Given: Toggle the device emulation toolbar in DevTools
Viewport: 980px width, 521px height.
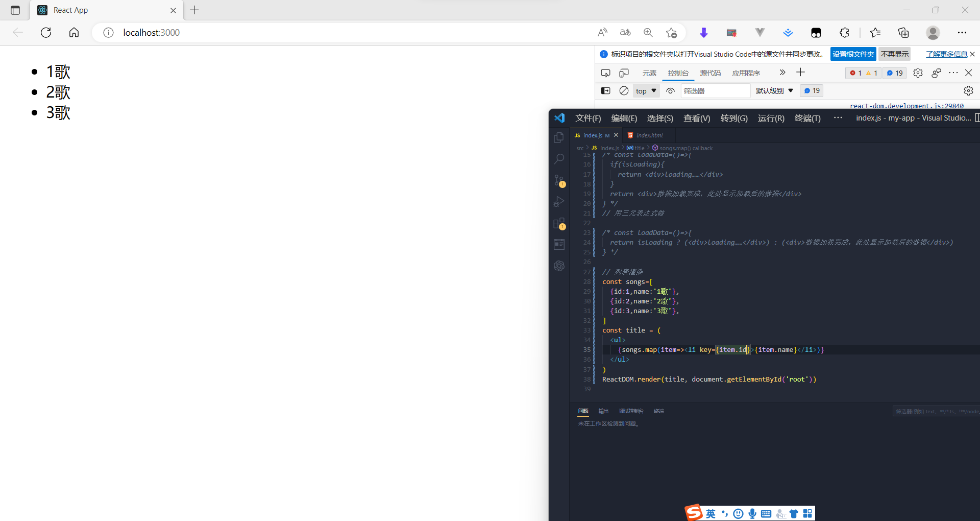Looking at the screenshot, I should pyautogui.click(x=623, y=73).
